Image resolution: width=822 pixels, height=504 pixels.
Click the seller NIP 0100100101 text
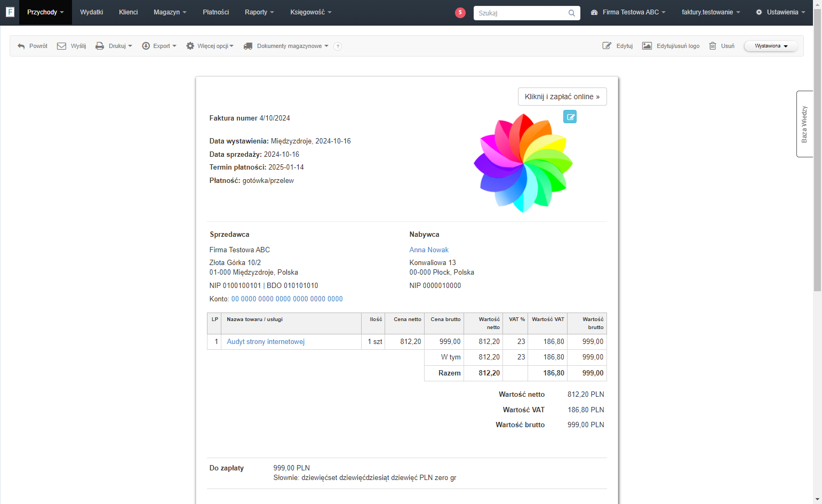[235, 286]
